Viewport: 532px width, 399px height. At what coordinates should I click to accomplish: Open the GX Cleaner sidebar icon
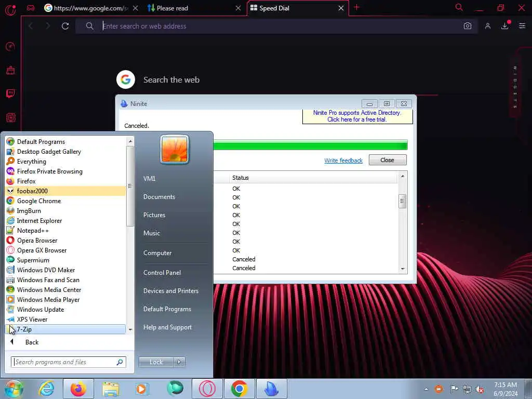tap(10, 70)
